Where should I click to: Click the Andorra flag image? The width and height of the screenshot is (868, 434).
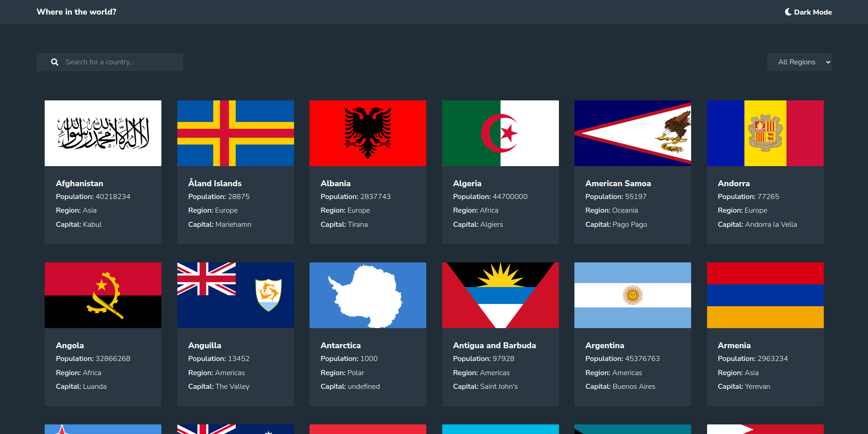tap(765, 133)
